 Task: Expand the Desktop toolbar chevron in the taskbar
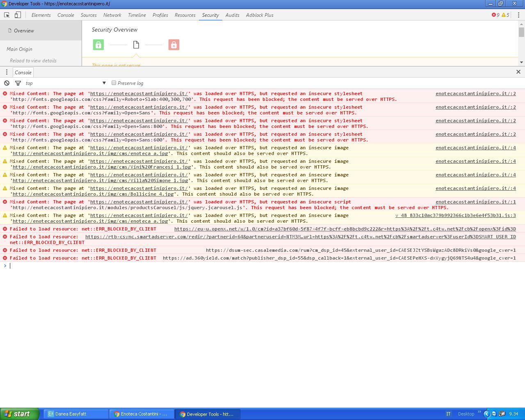479,413
